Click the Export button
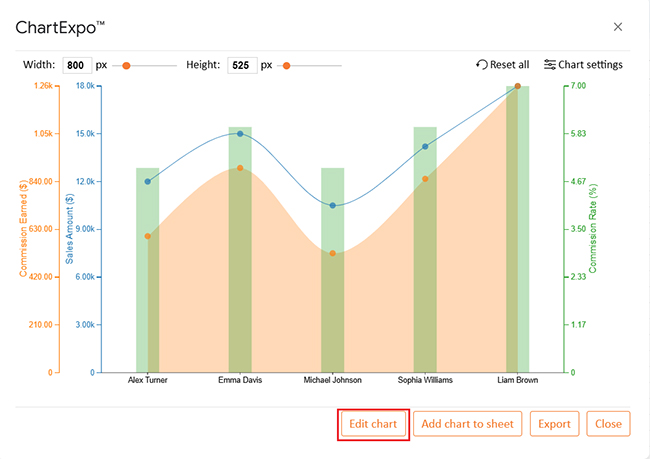650x459 pixels. point(554,424)
